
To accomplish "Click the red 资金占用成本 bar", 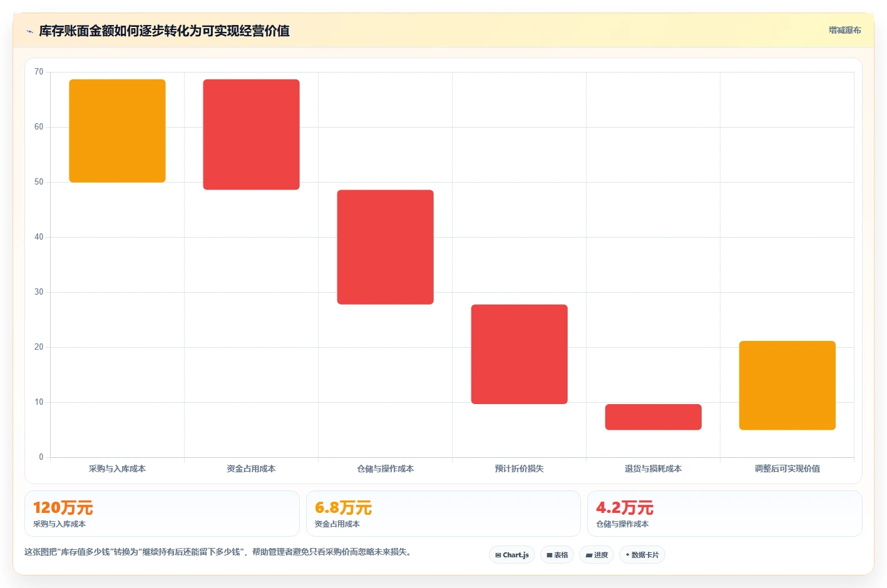I will pos(251,134).
